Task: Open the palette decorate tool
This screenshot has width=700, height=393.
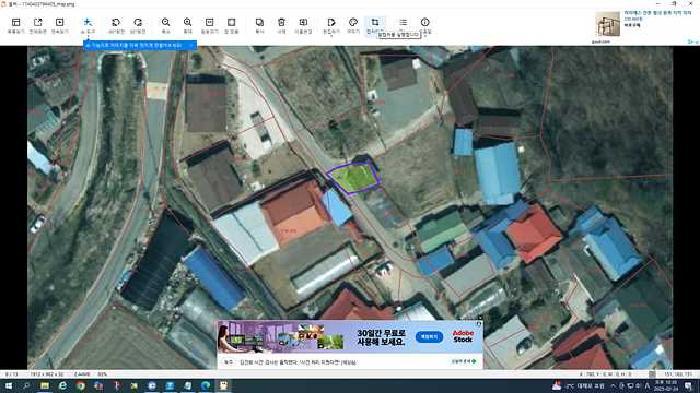Action: 353,22
